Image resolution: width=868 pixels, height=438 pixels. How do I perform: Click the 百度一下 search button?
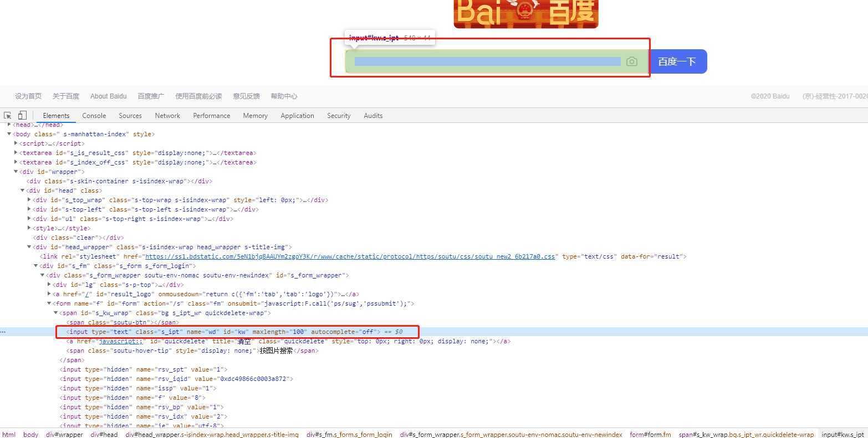[677, 61]
